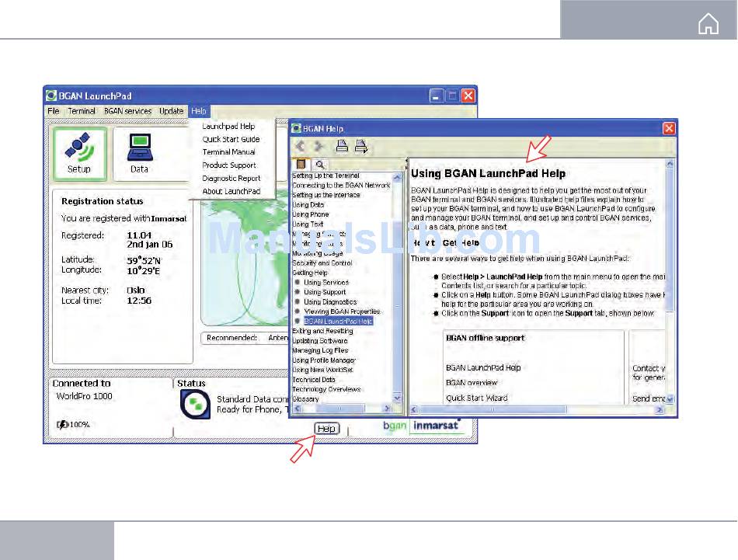Viewport: 738px width, 560px height.
Task: Go forward in BGAN Help
Action: coord(319,146)
